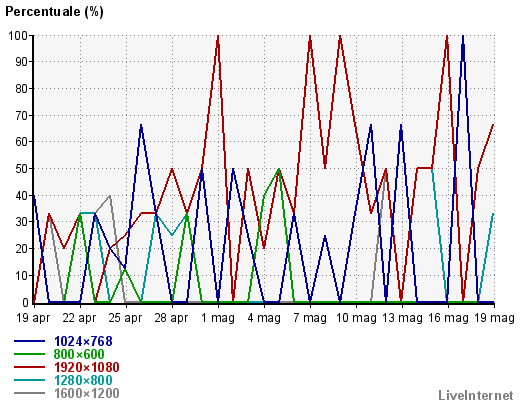The image size is (520, 405).
Task: Click the 19 mag axis label
Action: tap(494, 318)
